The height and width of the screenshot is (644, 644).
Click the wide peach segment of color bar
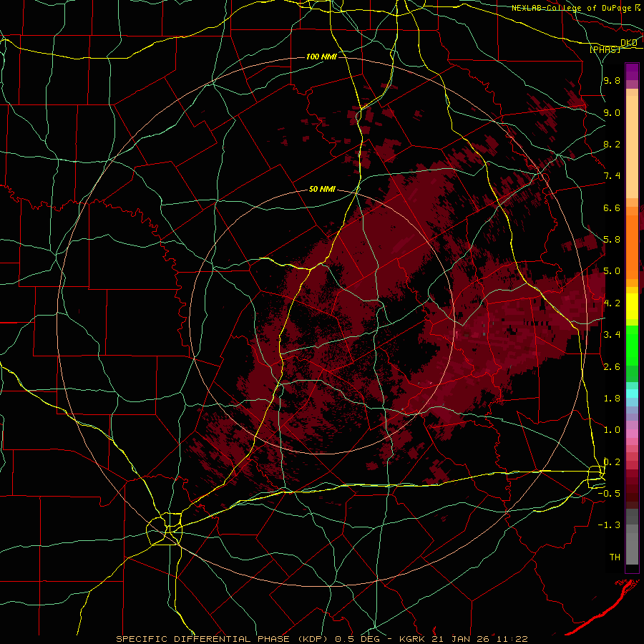point(632,147)
